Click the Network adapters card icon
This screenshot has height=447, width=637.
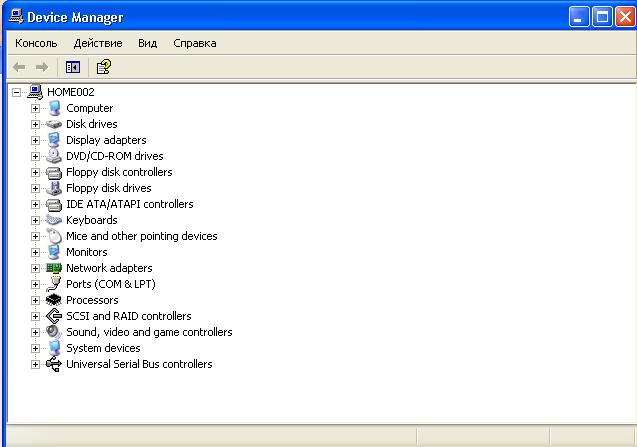click(x=54, y=268)
